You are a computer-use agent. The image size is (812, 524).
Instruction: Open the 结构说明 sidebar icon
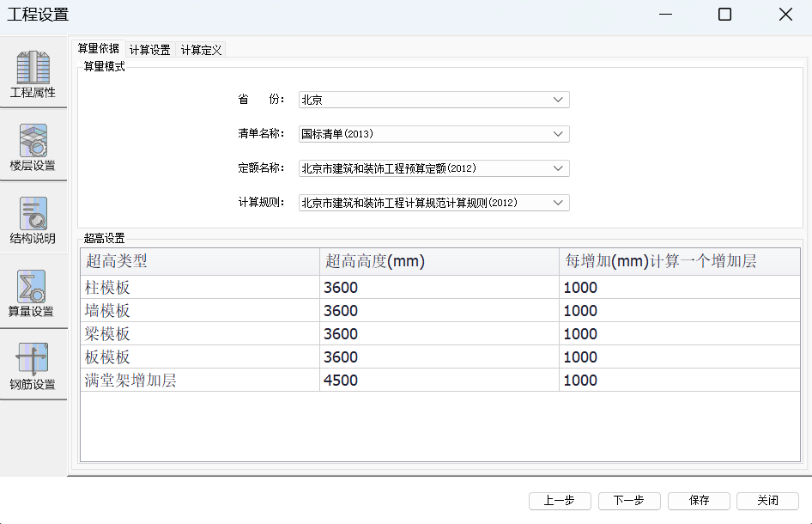[x=33, y=220]
